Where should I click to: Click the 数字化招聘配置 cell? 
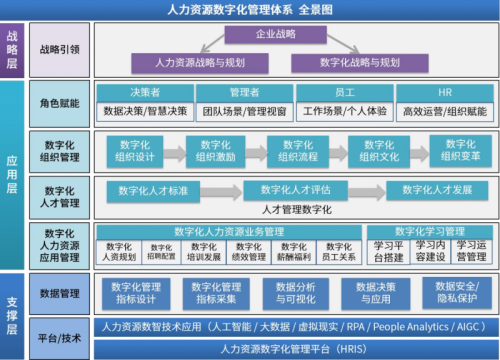click(161, 252)
